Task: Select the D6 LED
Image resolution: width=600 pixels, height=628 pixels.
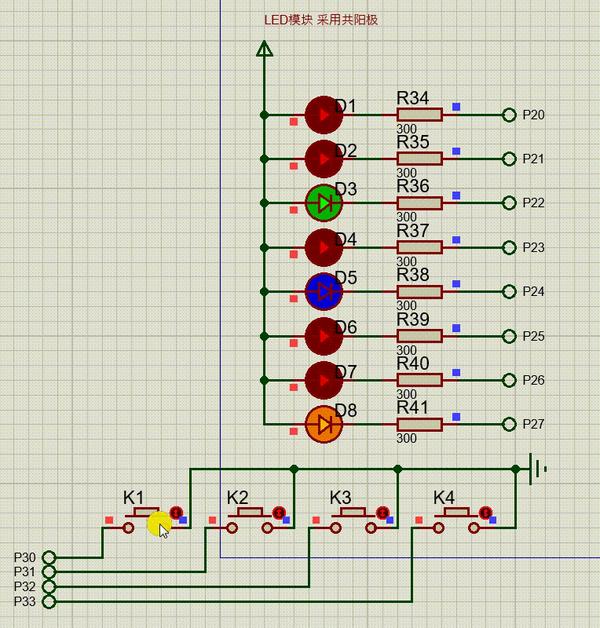Action: (324, 336)
